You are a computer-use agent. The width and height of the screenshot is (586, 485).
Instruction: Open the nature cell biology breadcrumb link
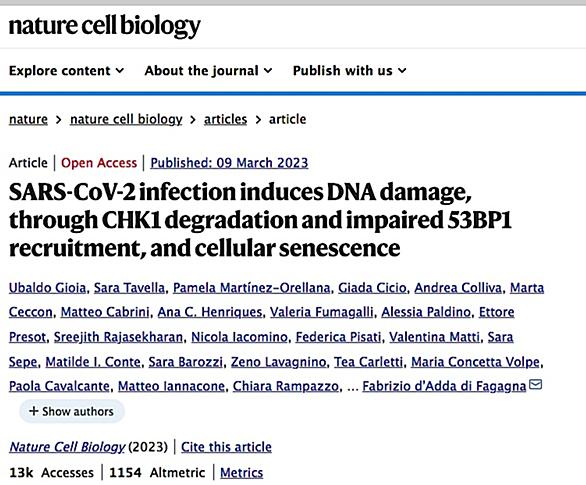[x=126, y=119]
